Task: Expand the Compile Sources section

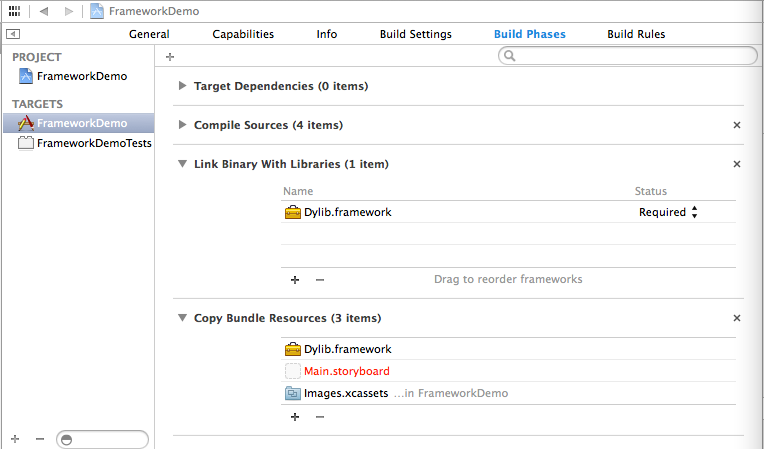Action: pos(182,125)
